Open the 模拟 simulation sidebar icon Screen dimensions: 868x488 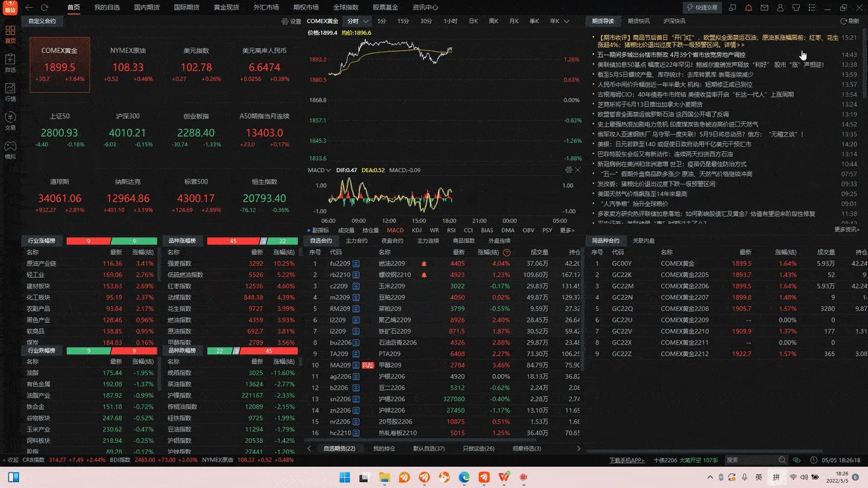tap(10, 149)
